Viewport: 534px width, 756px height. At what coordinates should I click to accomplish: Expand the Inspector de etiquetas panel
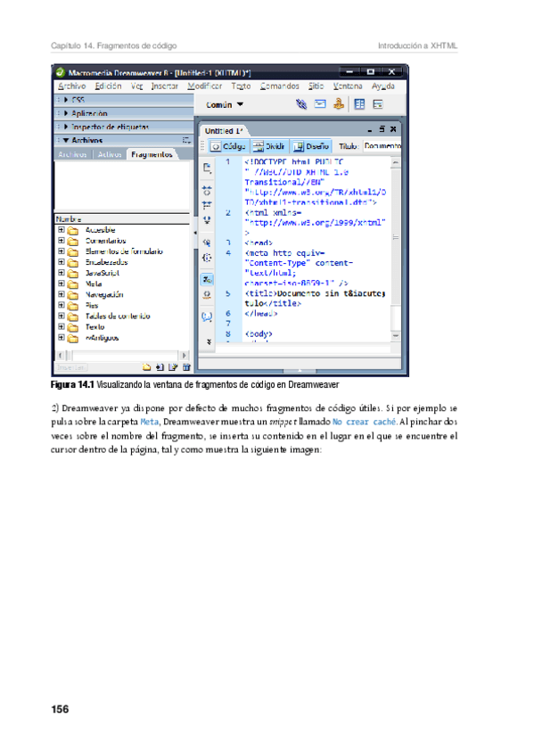[66, 127]
